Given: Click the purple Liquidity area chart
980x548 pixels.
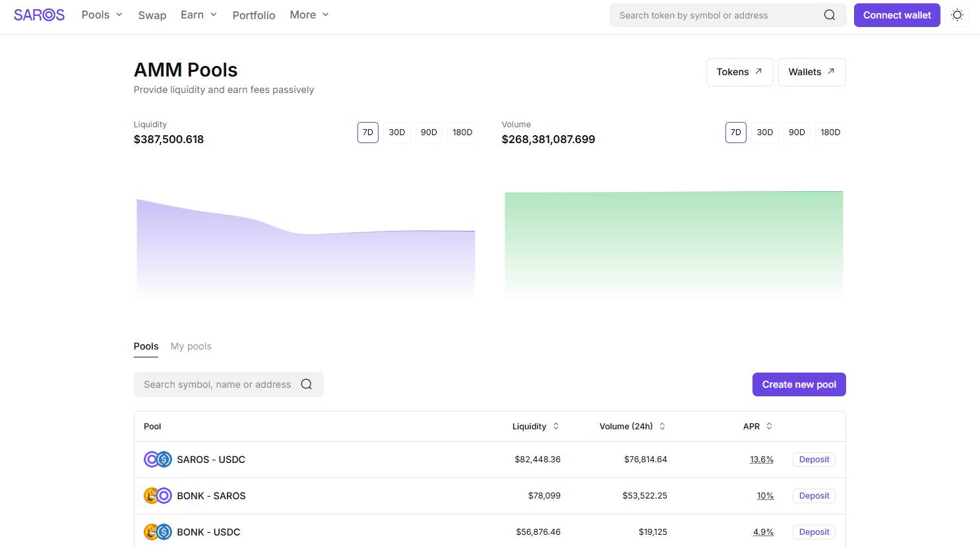Looking at the screenshot, I should coord(305,257).
